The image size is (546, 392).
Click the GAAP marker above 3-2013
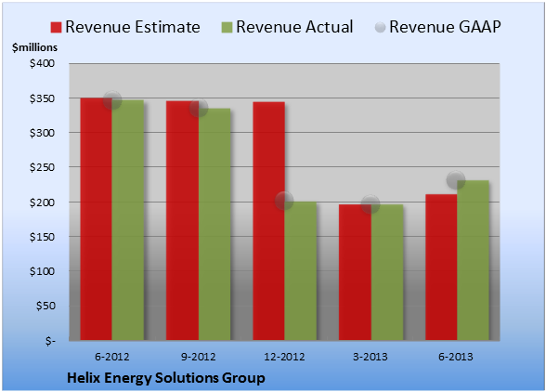pyautogui.click(x=370, y=203)
